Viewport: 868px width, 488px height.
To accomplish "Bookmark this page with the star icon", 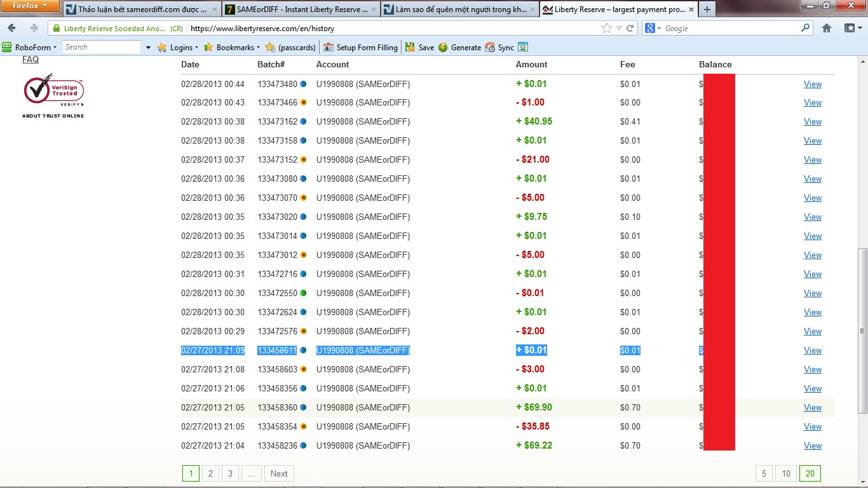I will (x=607, y=28).
